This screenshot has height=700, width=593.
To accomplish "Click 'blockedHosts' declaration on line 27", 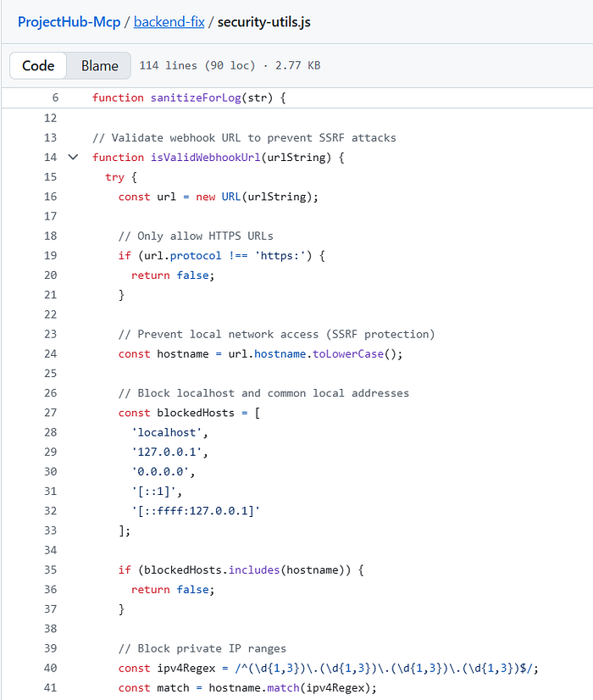I will tap(196, 413).
